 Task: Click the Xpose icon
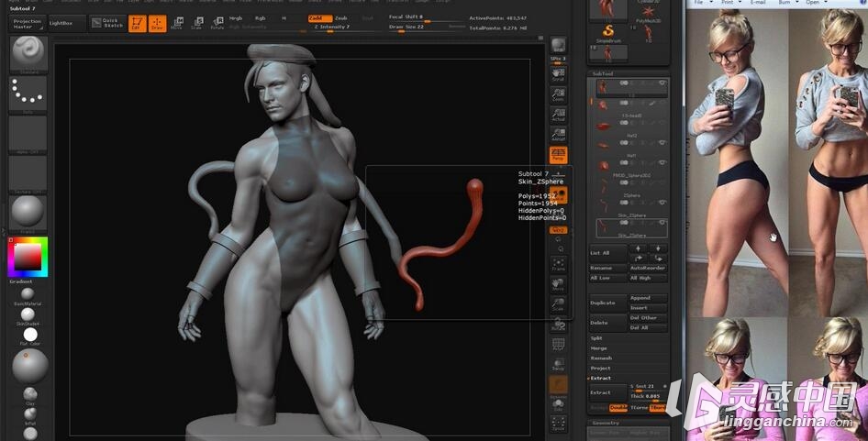(x=558, y=424)
